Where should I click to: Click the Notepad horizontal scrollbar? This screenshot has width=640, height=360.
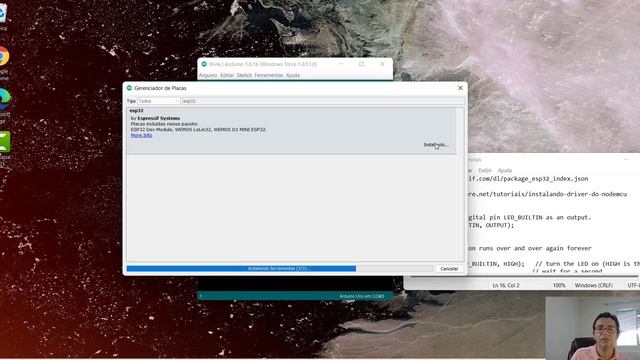coord(524,276)
